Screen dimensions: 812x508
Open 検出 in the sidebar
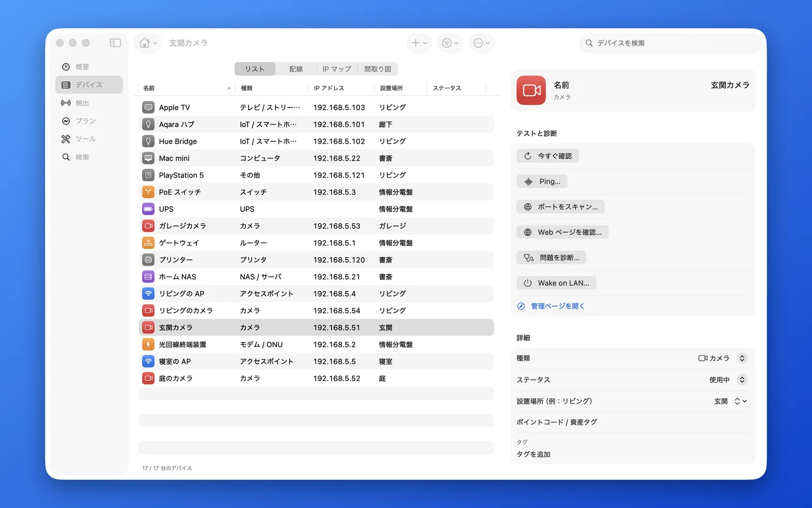pyautogui.click(x=89, y=103)
